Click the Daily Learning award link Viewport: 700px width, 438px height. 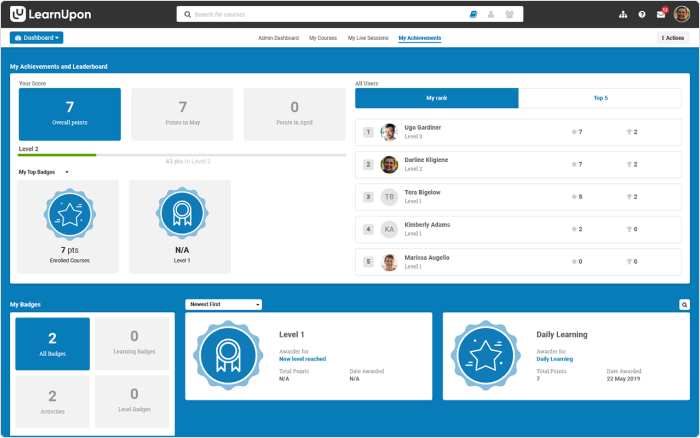[554, 358]
